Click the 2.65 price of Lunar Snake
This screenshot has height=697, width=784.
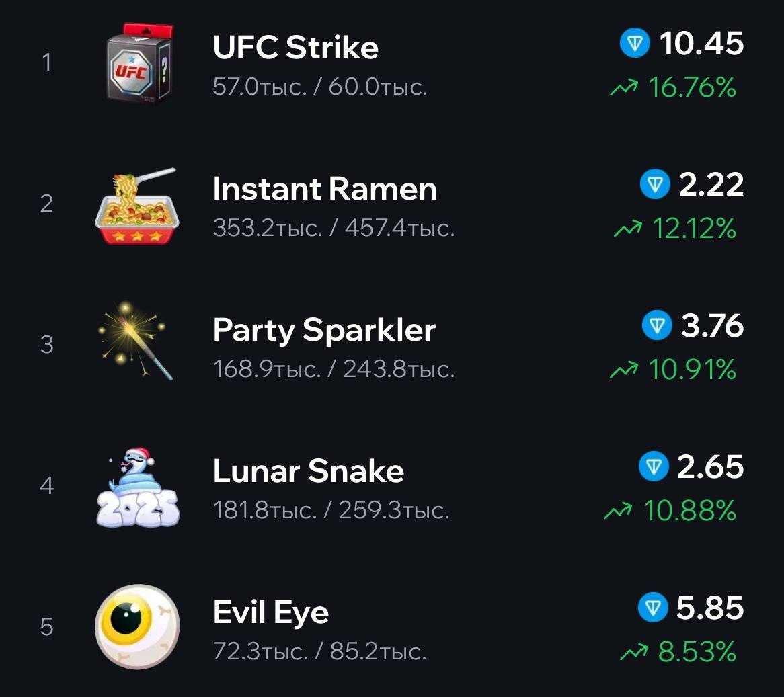[710, 467]
